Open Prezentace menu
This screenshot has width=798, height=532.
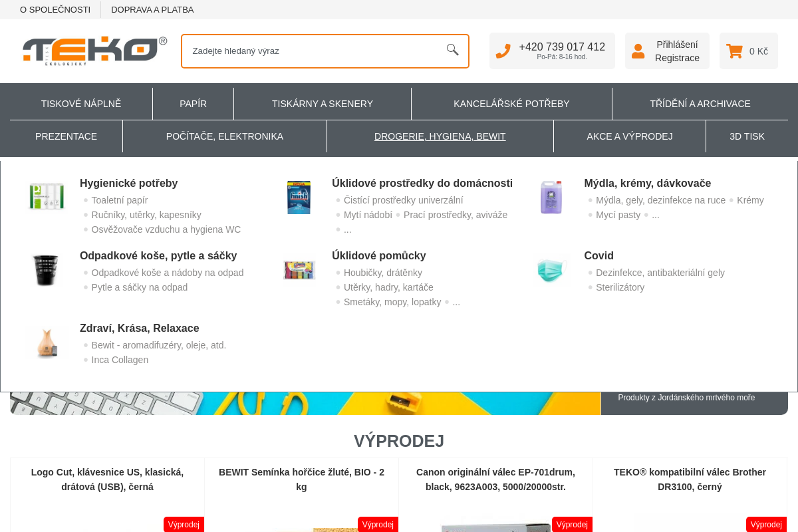tap(66, 136)
